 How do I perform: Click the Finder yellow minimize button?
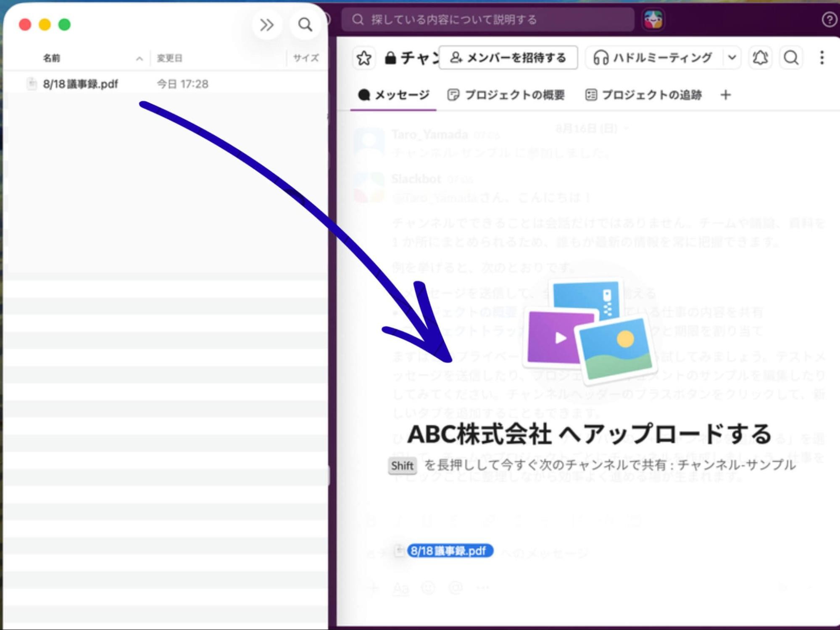pos(45,25)
